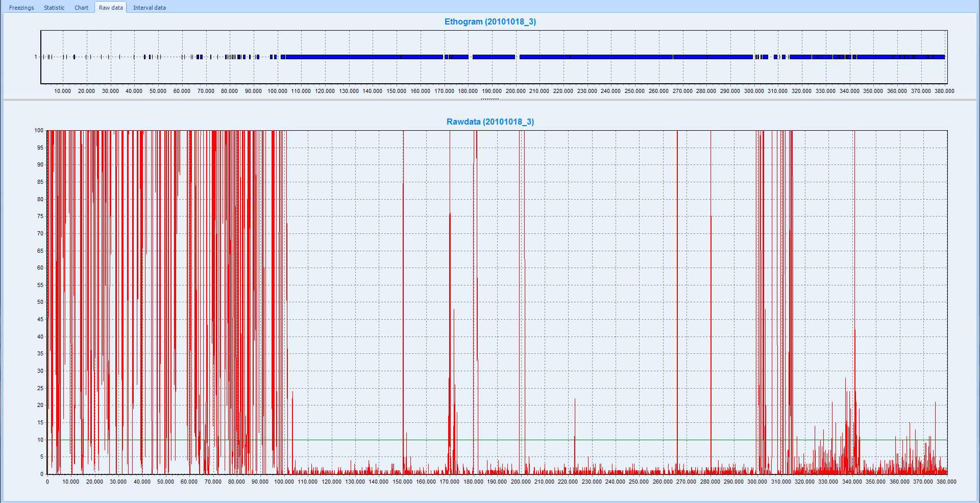Screen dimensions: 980x503
Task: Click the 10 threshold value on Rawdata y-axis
Action: [40, 440]
